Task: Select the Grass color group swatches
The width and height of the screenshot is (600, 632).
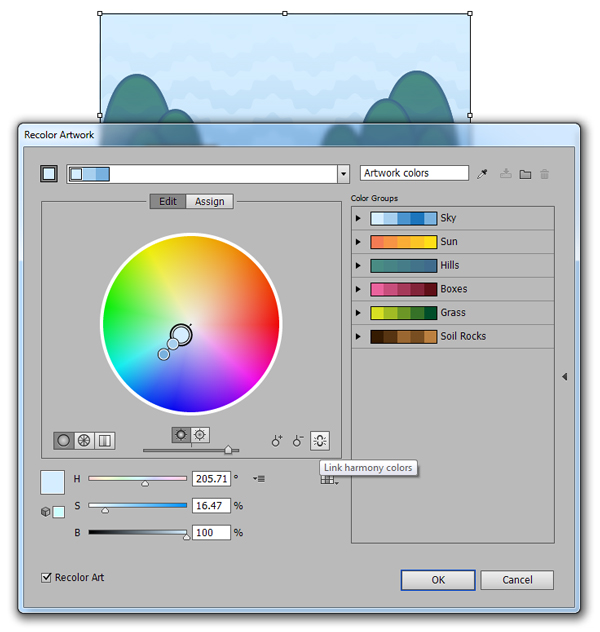Action: click(404, 313)
